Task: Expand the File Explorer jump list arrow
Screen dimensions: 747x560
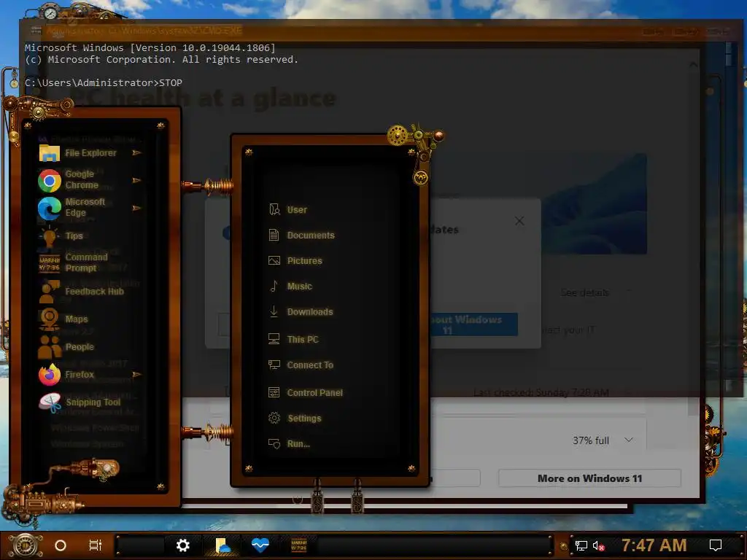Action: [x=136, y=153]
